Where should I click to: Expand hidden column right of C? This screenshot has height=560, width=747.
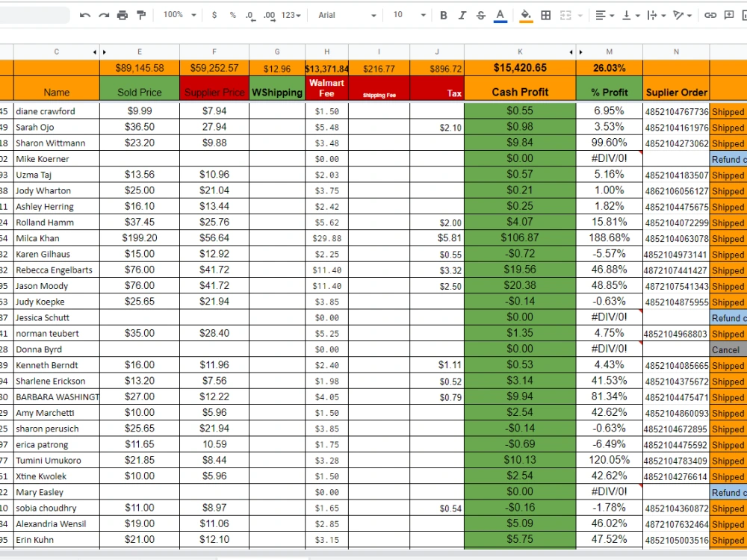[95, 52]
